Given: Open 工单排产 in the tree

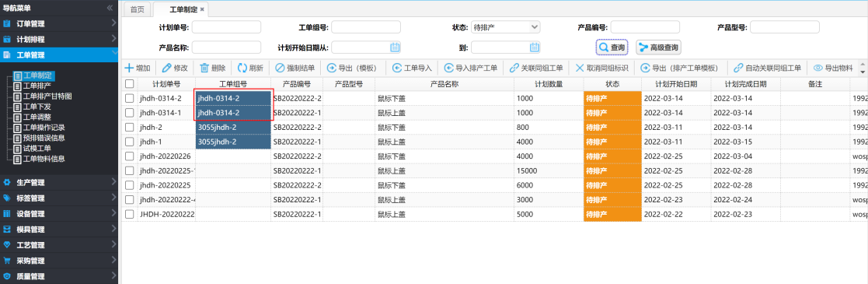Looking at the screenshot, I should point(37,86).
